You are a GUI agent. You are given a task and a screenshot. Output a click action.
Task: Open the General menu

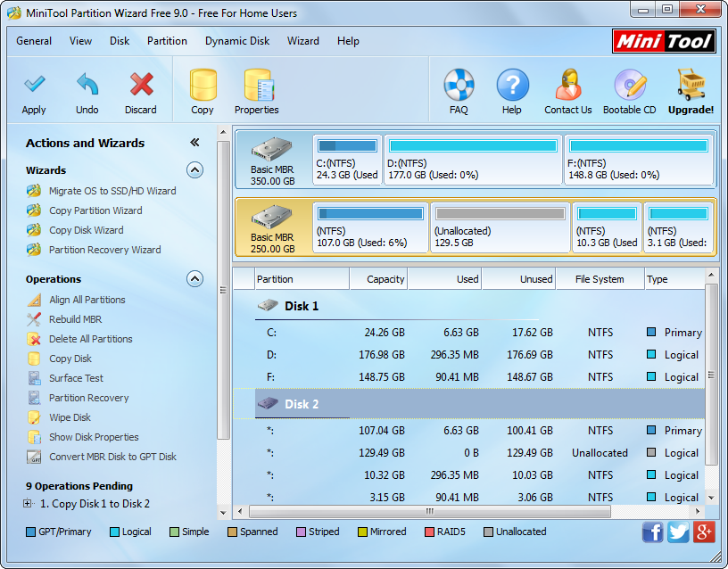pos(34,41)
